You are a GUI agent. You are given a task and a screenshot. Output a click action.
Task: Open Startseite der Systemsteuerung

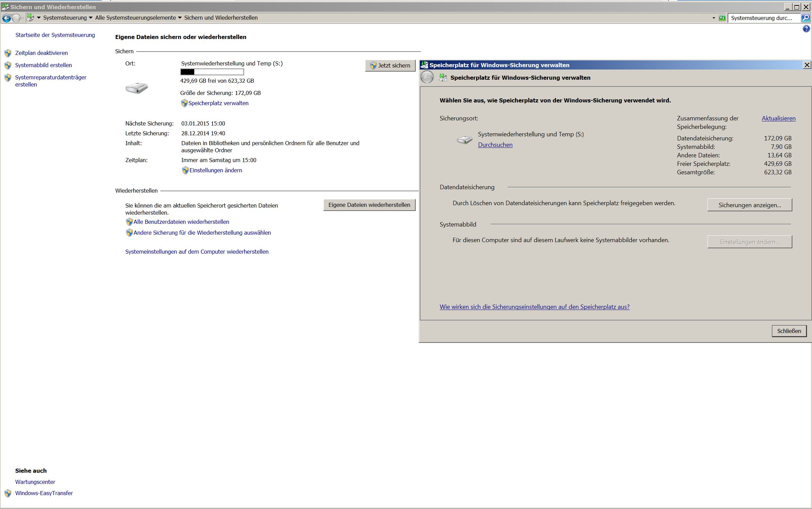[55, 35]
